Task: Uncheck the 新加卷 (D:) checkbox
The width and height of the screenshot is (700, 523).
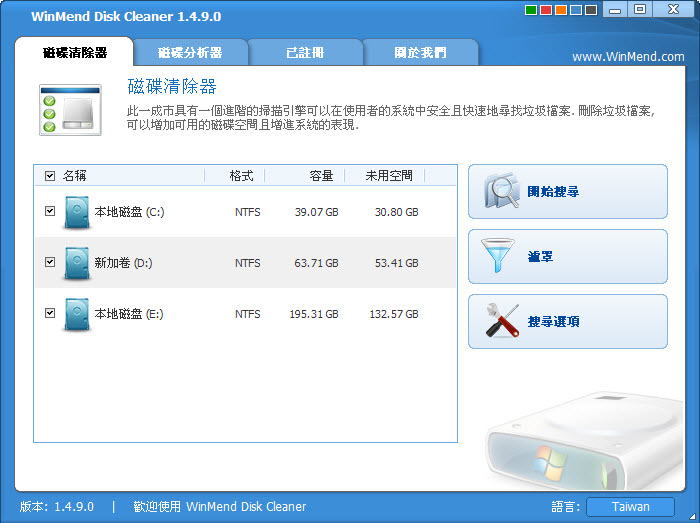Action: pos(50,262)
